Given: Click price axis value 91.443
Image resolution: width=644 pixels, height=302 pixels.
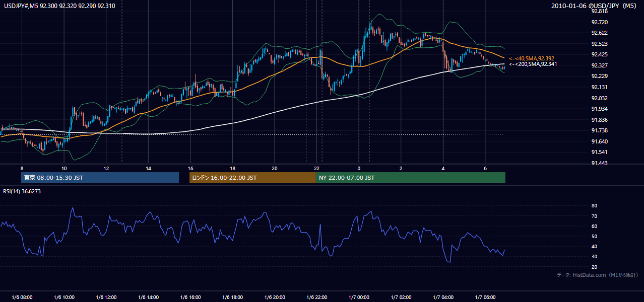Looking at the screenshot, I should point(601,163).
